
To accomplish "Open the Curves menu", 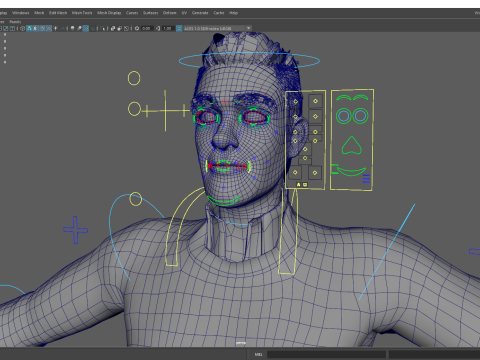I will click(132, 13).
